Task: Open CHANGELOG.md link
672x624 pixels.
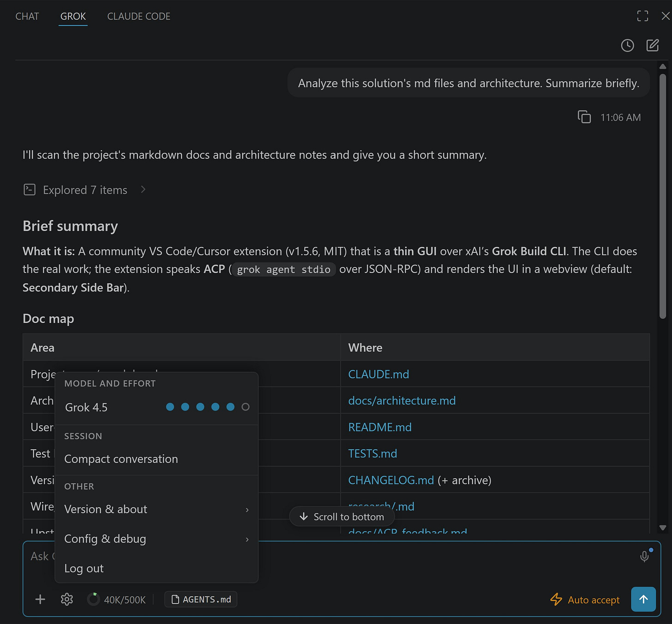Action: [x=391, y=480]
